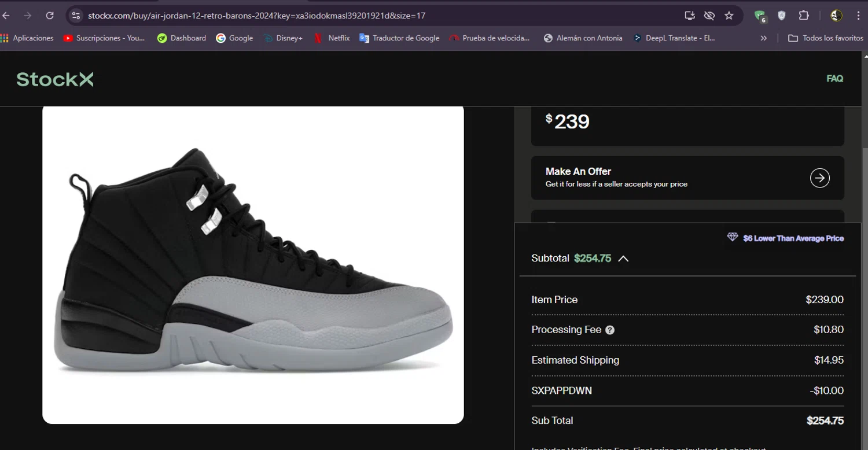Image resolution: width=868 pixels, height=450 pixels.
Task: Click the Make An Offer option
Action: tap(687, 178)
